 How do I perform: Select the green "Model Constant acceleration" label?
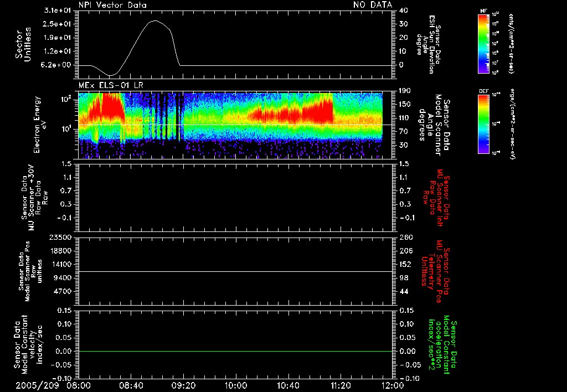click(442, 345)
